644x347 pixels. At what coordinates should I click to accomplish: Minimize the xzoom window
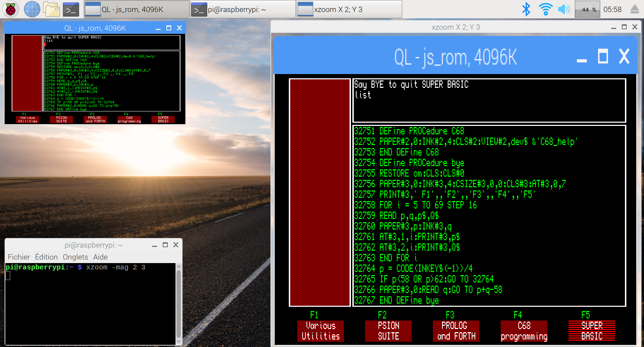(614, 27)
